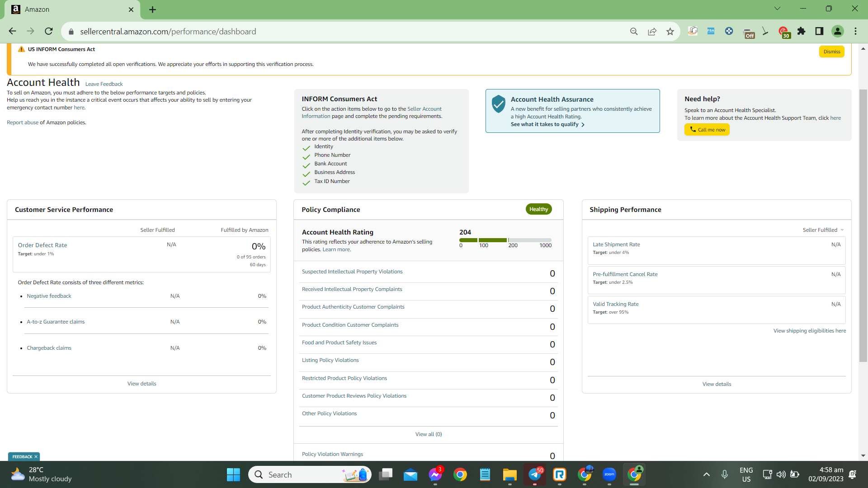Click the Account Health Rating progress bar
The image size is (868, 488).
click(505, 240)
